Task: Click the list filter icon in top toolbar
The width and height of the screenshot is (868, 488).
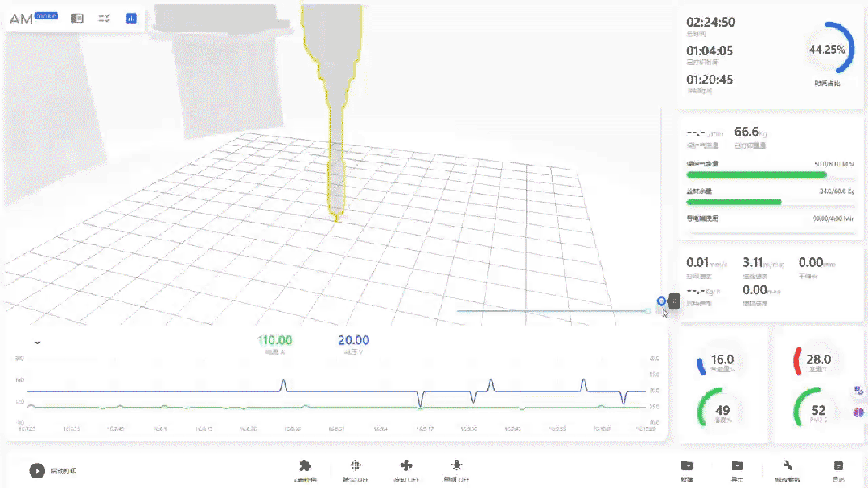Action: tap(104, 17)
